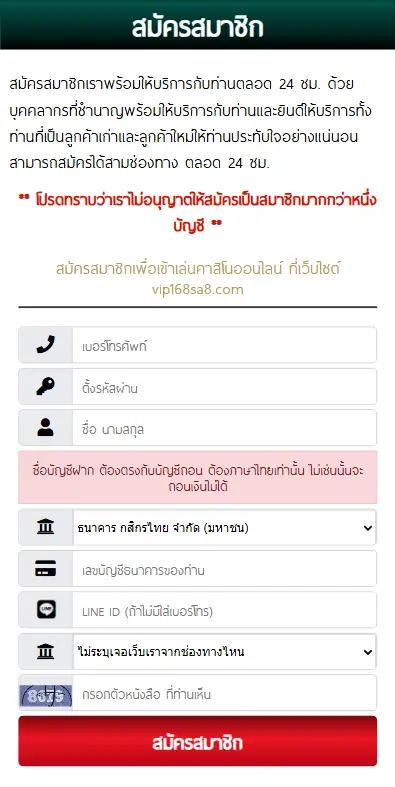395x787 pixels.
Task: Focus the ตั้งรหัสผ่าน password field
Action: [224, 387]
